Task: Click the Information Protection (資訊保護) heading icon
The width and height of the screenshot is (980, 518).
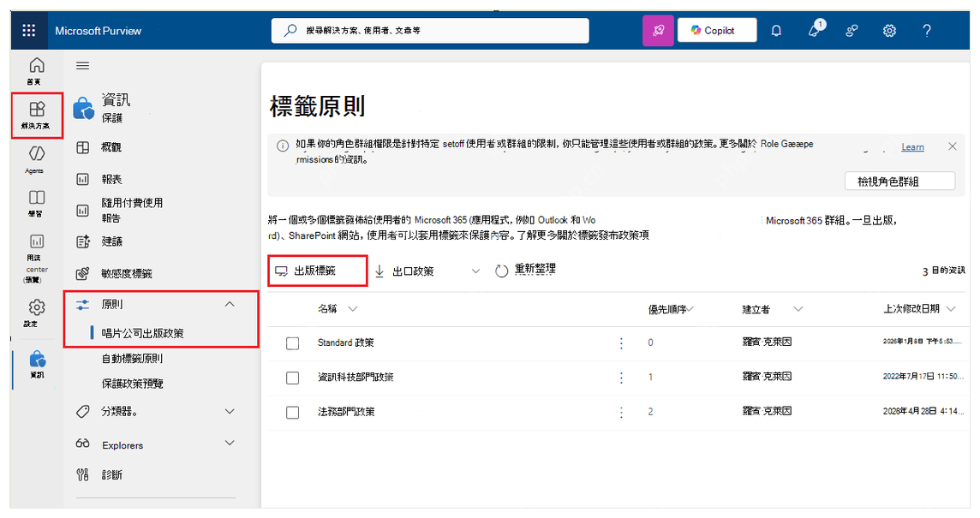Action: pos(83,108)
